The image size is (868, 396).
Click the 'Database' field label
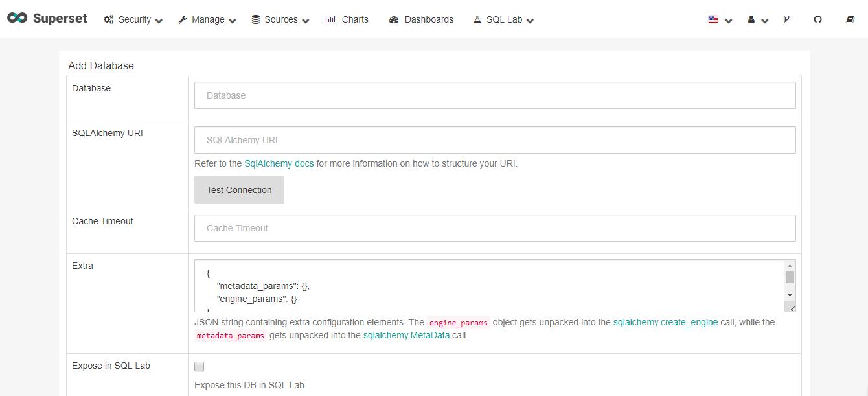pos(91,88)
